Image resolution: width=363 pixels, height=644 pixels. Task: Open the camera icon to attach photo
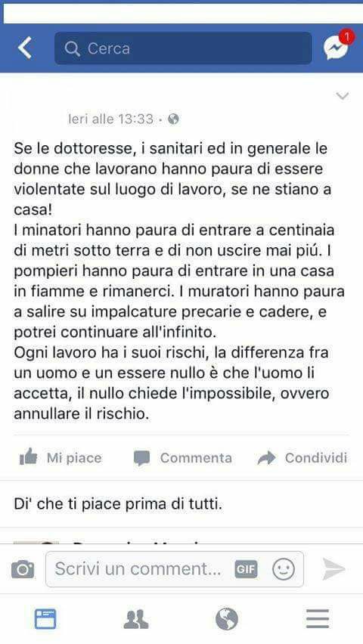(x=23, y=569)
